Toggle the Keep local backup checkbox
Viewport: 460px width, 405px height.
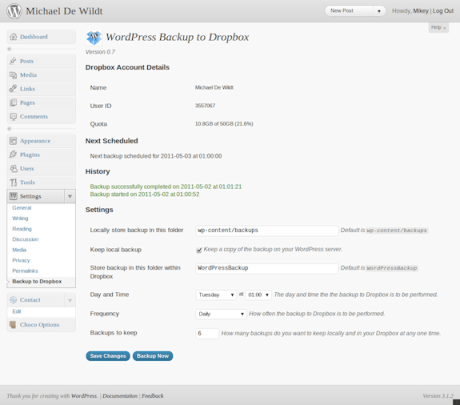coord(199,250)
